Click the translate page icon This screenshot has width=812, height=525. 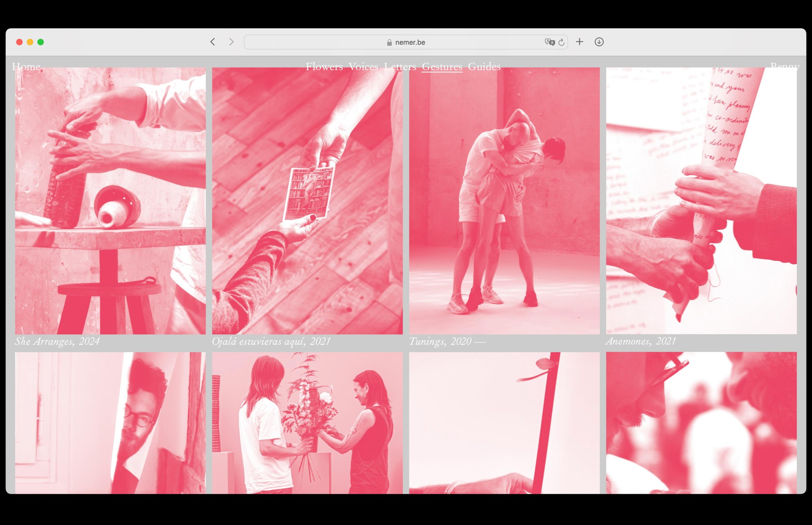coord(549,42)
